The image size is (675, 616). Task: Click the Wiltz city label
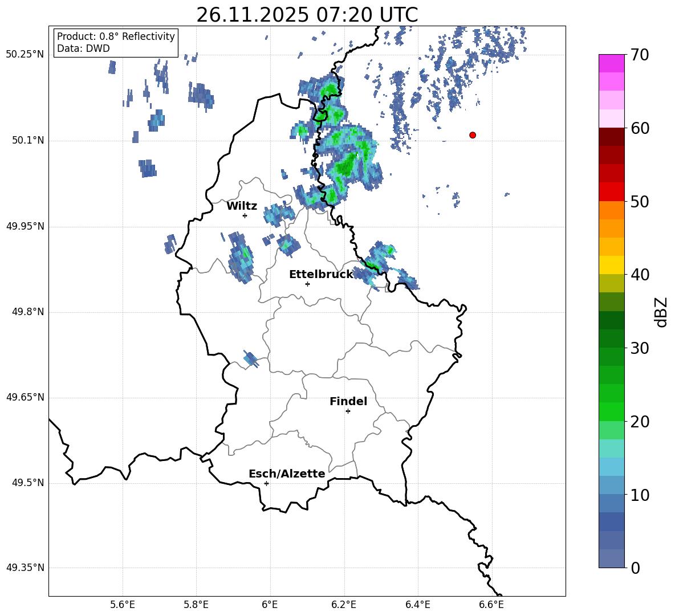242,206
